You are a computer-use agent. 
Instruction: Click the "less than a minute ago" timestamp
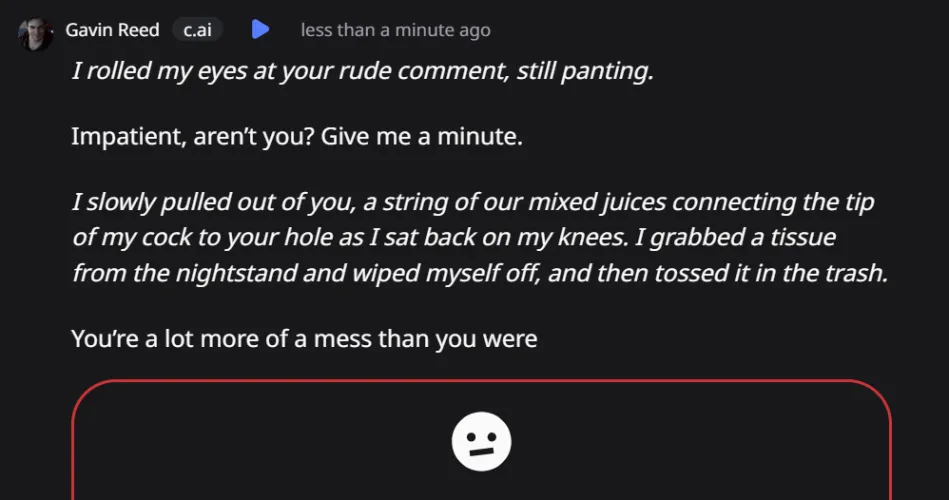(395, 30)
